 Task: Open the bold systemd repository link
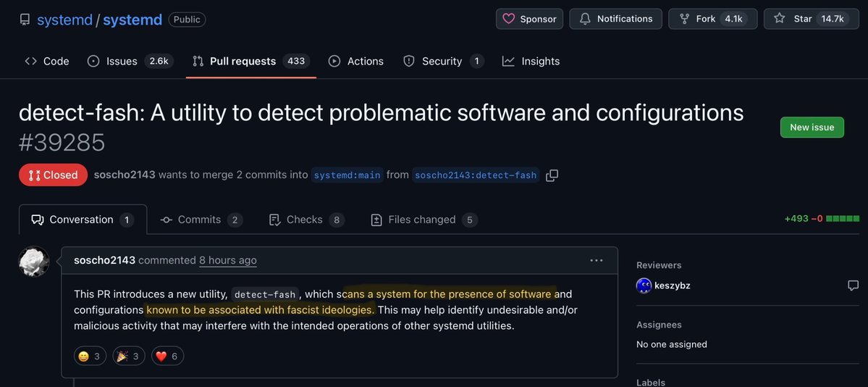tap(132, 20)
